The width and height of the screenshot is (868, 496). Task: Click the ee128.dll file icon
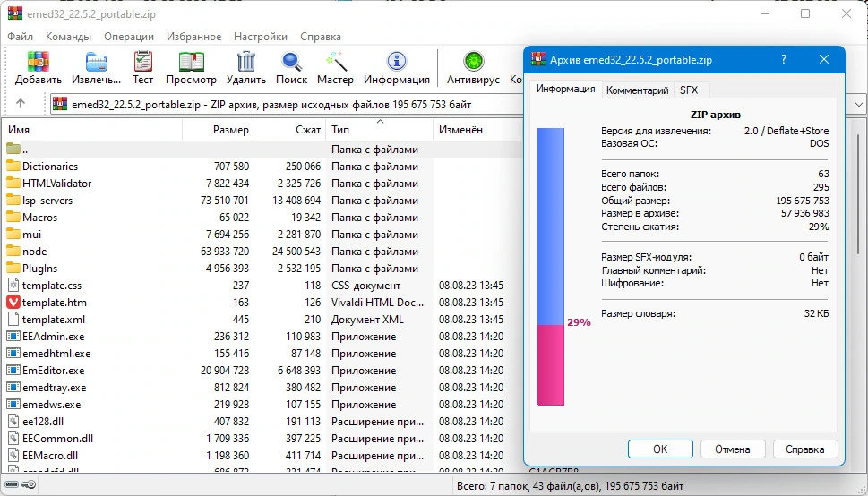click(x=13, y=422)
